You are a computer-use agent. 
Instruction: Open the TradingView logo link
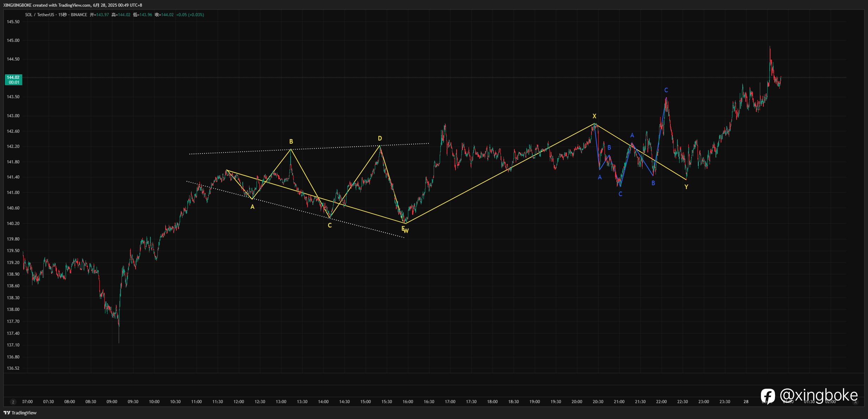tap(20, 413)
